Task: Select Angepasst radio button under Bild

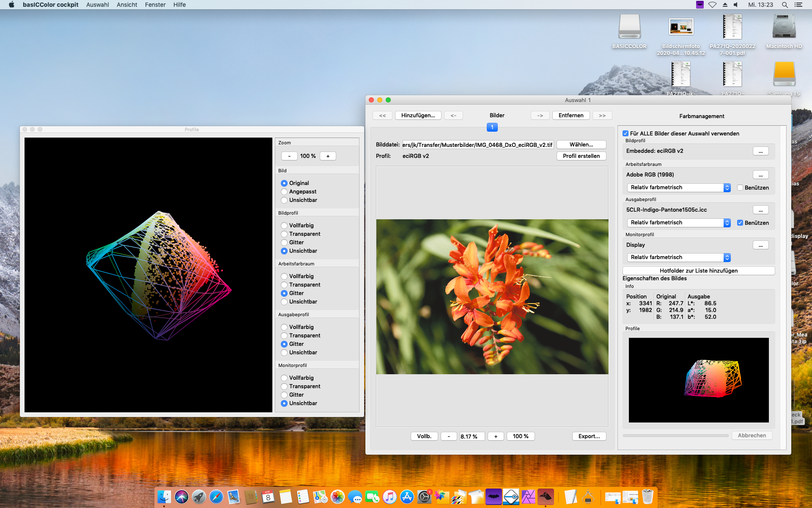Action: [x=284, y=192]
